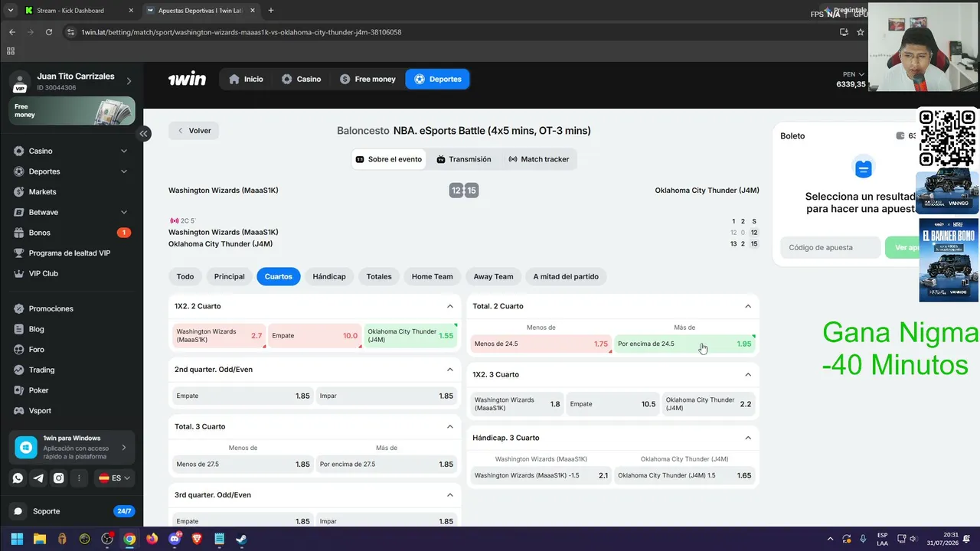Open Foro in sidebar
The width and height of the screenshot is (980, 551).
(71, 349)
